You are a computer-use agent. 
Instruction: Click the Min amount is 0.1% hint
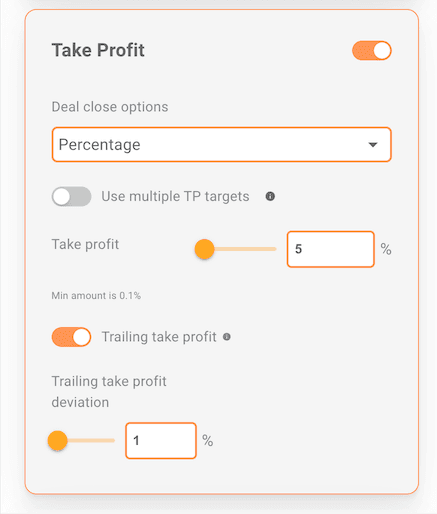coord(96,296)
